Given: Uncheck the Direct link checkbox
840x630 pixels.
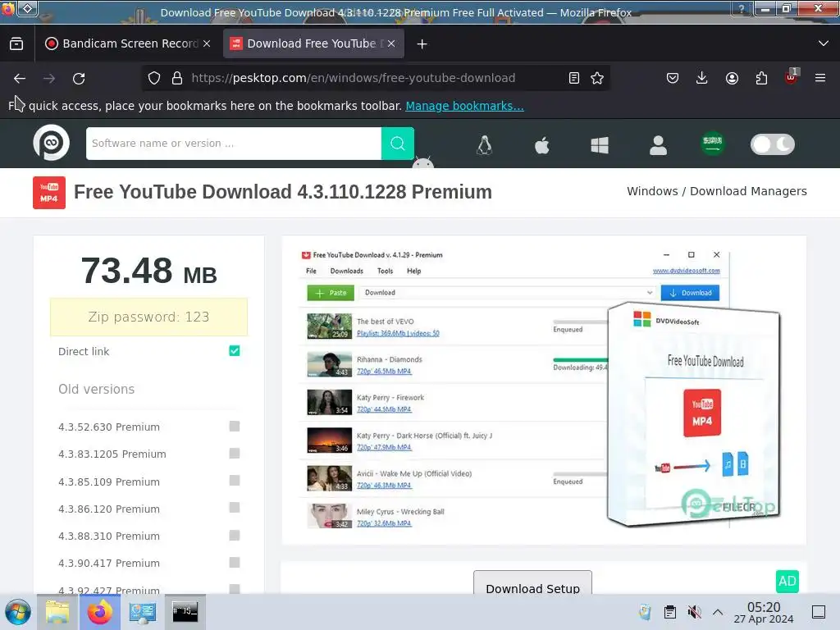Looking at the screenshot, I should [x=235, y=351].
